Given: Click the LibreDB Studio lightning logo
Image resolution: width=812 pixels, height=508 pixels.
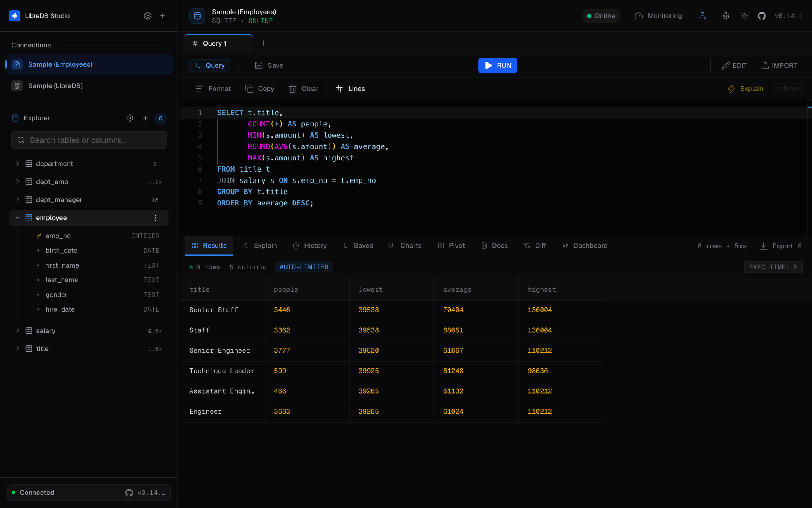Looking at the screenshot, I should tap(15, 16).
